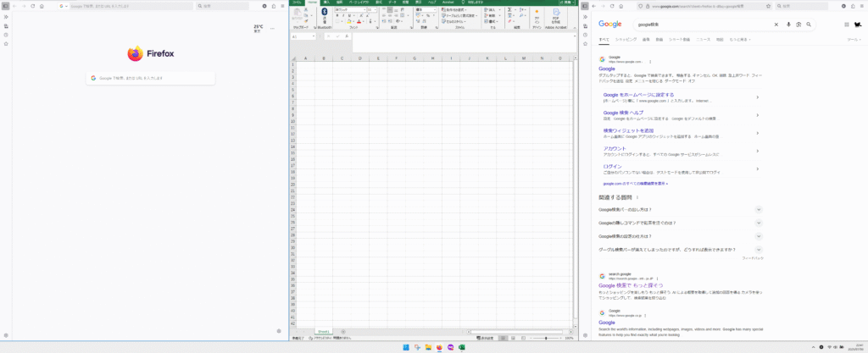Open hamburger menu in left Firefox window
868x353 pixels.
click(283, 6)
